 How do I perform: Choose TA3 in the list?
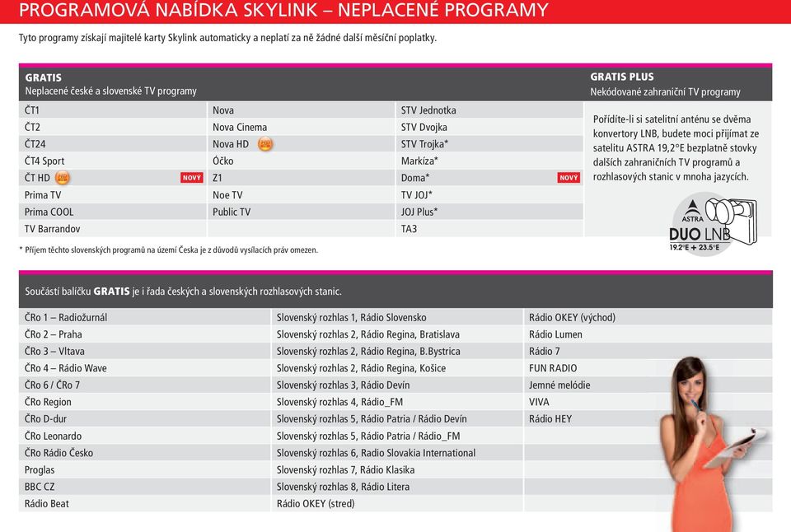489,229
